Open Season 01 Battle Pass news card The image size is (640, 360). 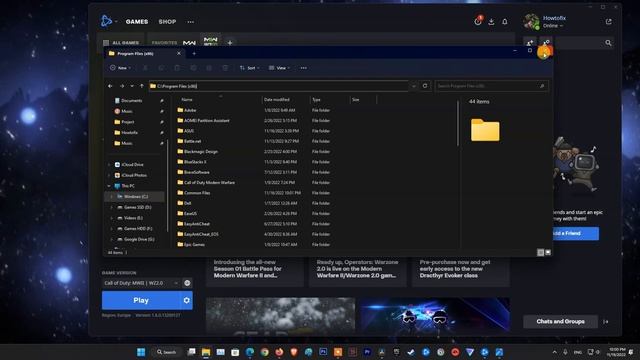tap(254, 272)
